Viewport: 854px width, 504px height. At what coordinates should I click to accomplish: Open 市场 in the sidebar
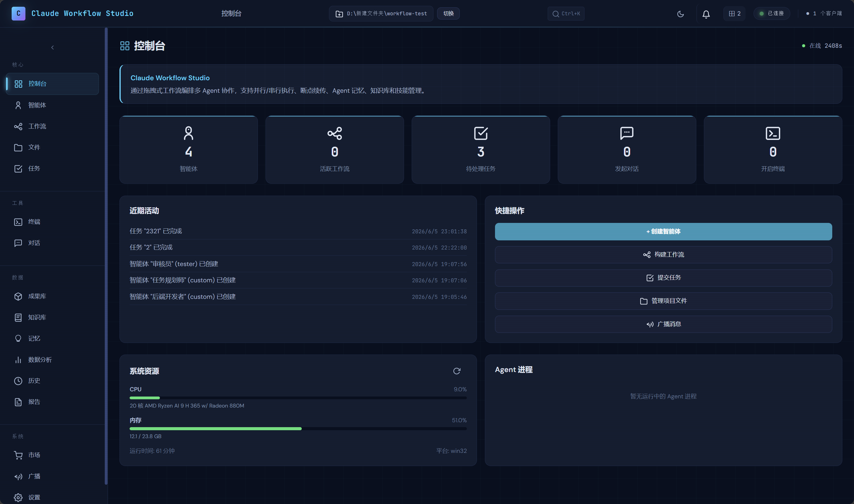[x=52, y=455]
